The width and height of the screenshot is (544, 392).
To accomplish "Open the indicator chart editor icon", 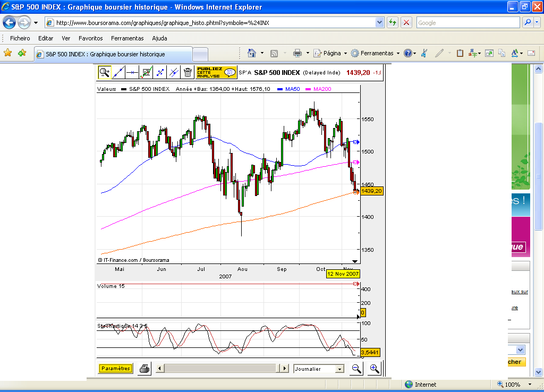I will [x=146, y=72].
